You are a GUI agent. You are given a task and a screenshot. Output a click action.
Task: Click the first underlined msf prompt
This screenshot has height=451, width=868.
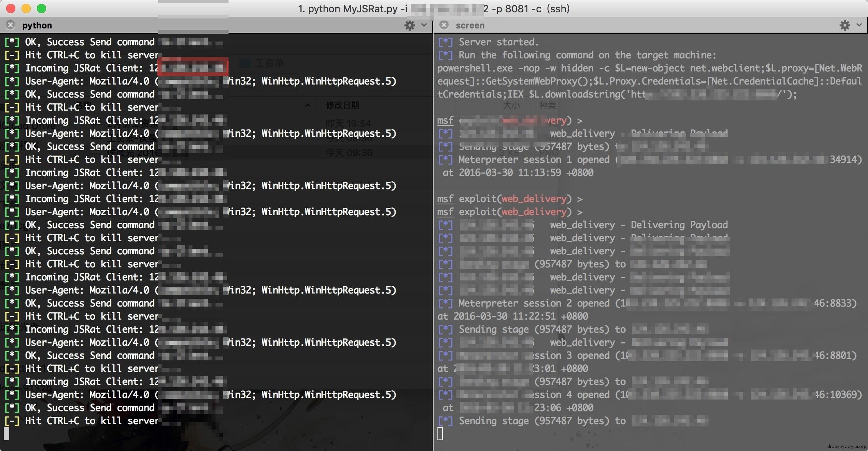tap(445, 121)
